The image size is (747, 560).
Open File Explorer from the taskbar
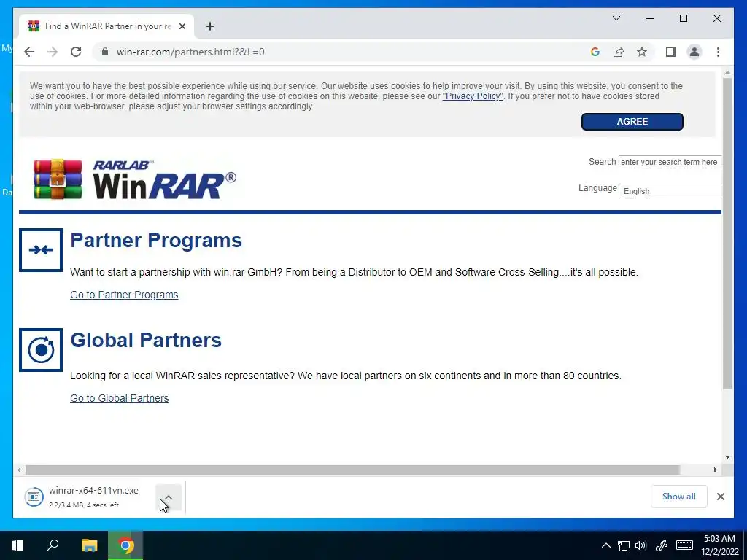click(x=89, y=545)
